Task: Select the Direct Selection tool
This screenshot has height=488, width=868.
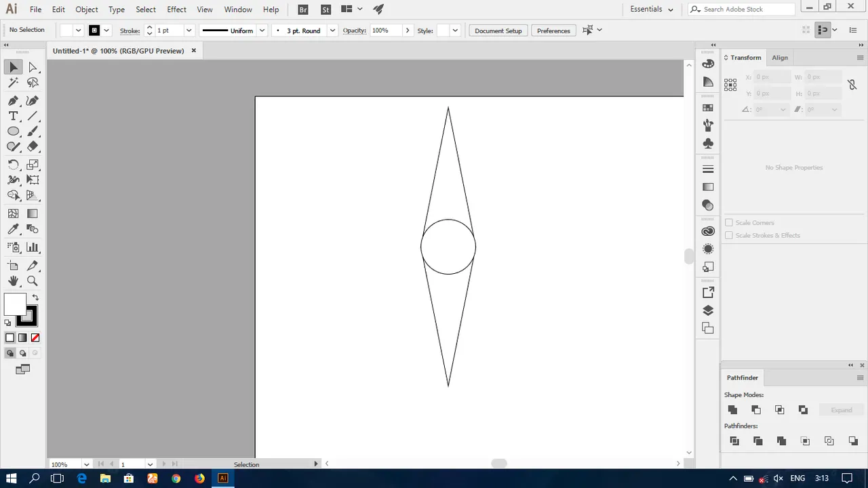Action: [33, 67]
